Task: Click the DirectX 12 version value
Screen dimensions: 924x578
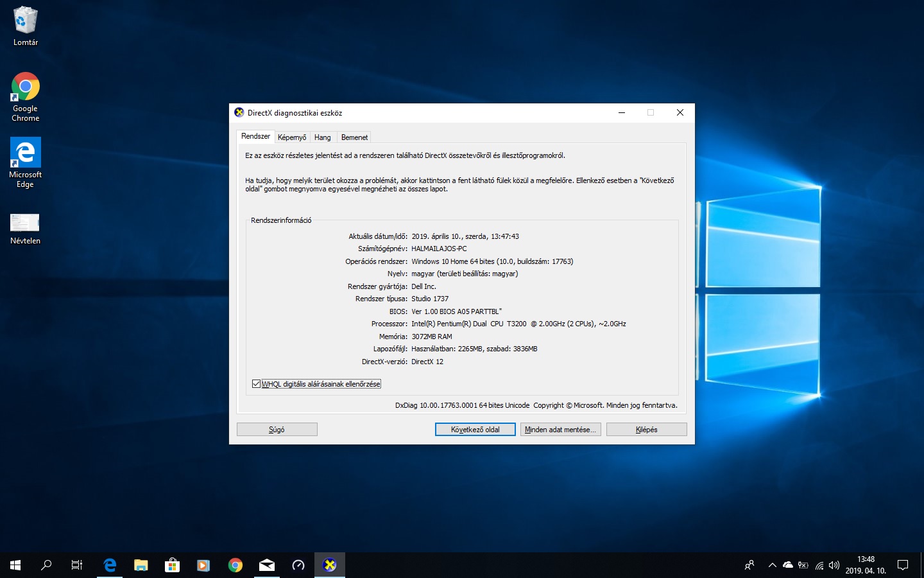Action: pyautogui.click(x=427, y=362)
